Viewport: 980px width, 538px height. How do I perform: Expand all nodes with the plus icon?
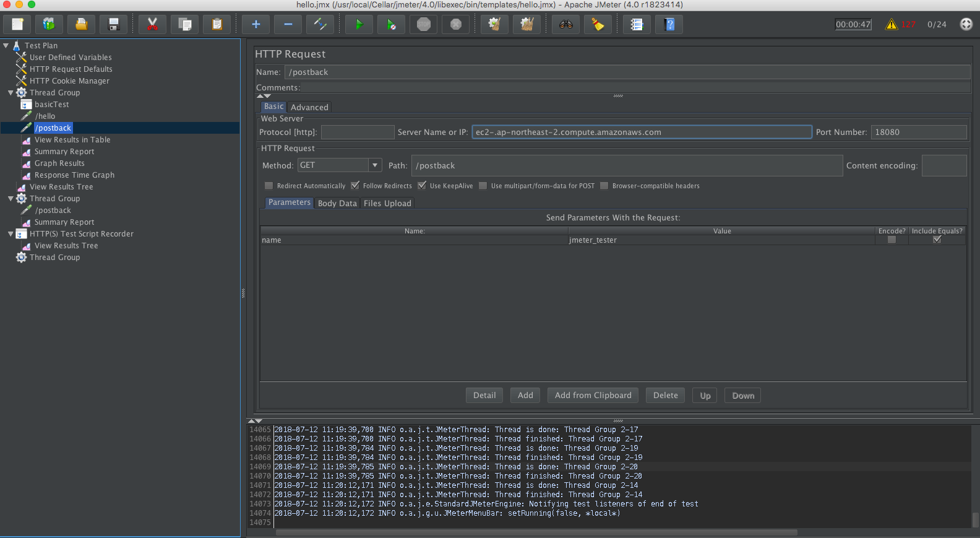tap(256, 25)
